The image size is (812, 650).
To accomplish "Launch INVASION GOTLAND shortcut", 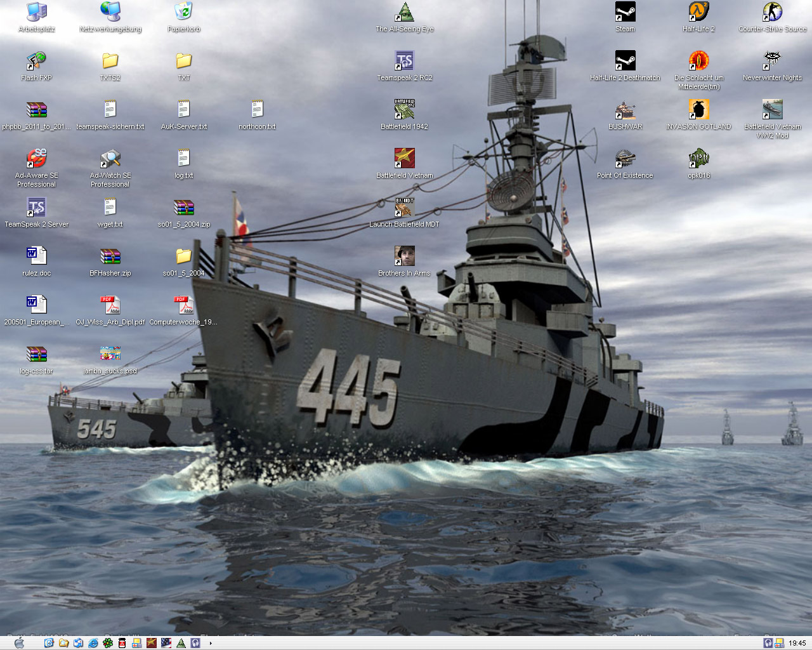I will tap(698, 115).
